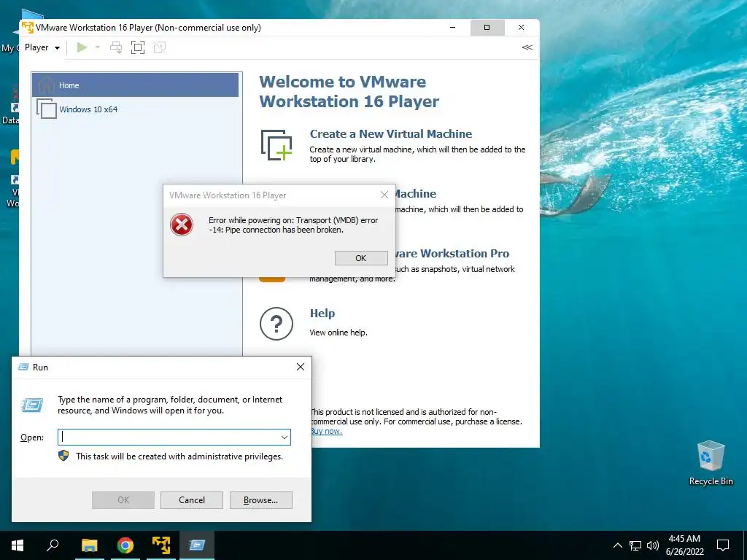Click Browse... in the Run dialog
Screen dimensions: 747x560
point(260,500)
